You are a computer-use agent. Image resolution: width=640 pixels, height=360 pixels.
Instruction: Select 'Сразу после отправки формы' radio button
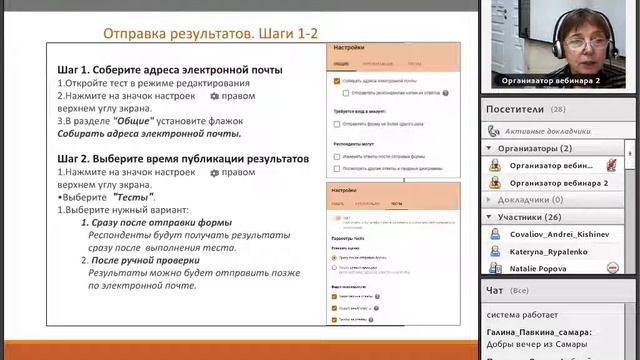334,258
